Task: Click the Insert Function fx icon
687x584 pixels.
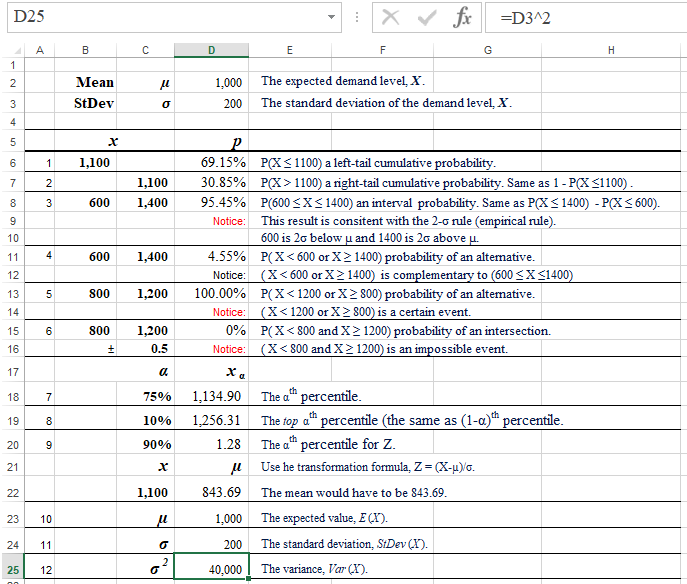Action: click(463, 19)
